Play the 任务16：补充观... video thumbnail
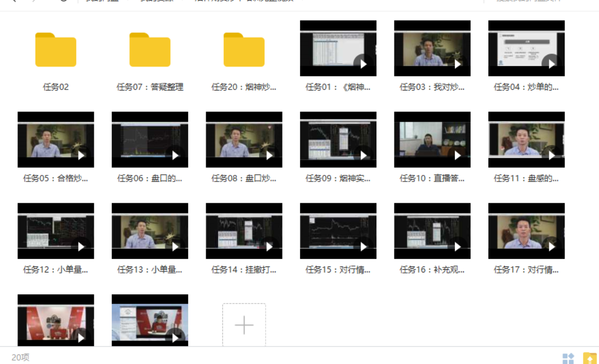This screenshot has height=364, width=599. tap(433, 231)
